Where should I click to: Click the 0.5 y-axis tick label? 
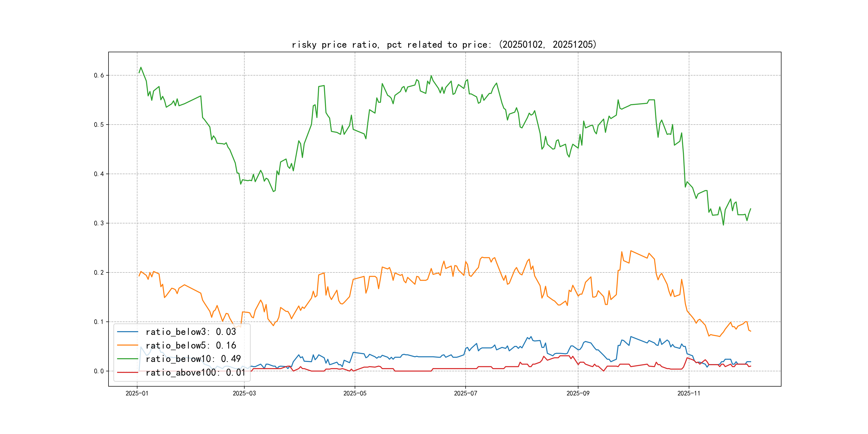[x=99, y=125]
